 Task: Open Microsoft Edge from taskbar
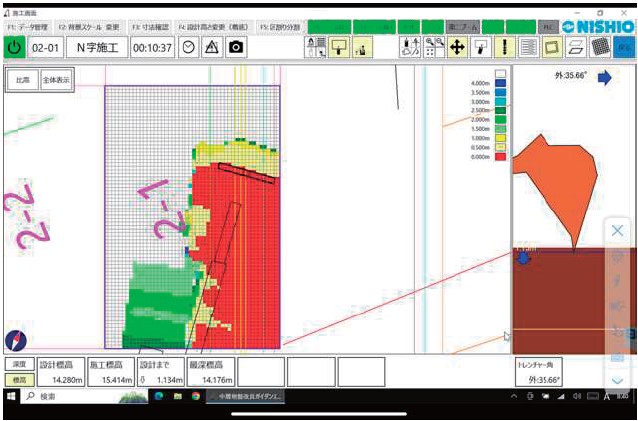(x=159, y=396)
